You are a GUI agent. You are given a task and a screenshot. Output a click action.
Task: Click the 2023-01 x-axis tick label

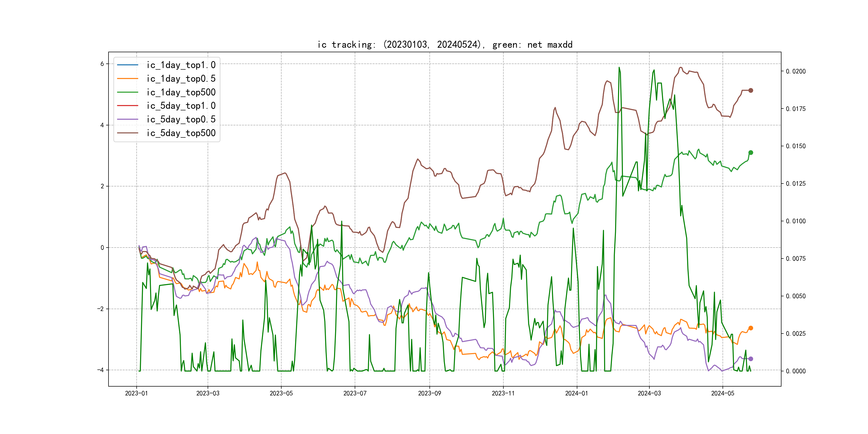pyautogui.click(x=136, y=393)
